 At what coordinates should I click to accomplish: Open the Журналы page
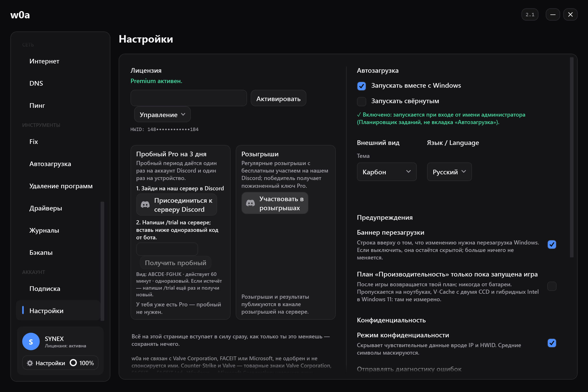point(58,230)
